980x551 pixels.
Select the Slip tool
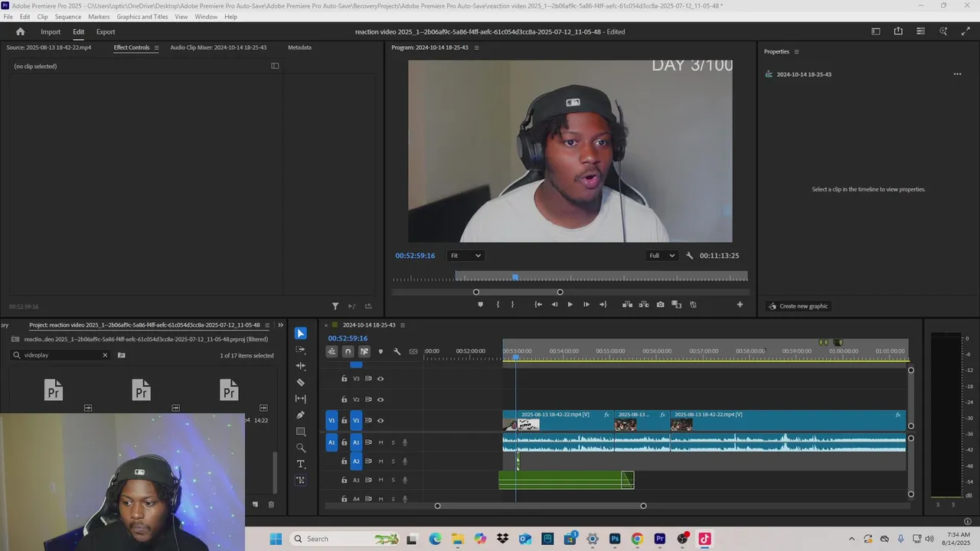pos(300,399)
